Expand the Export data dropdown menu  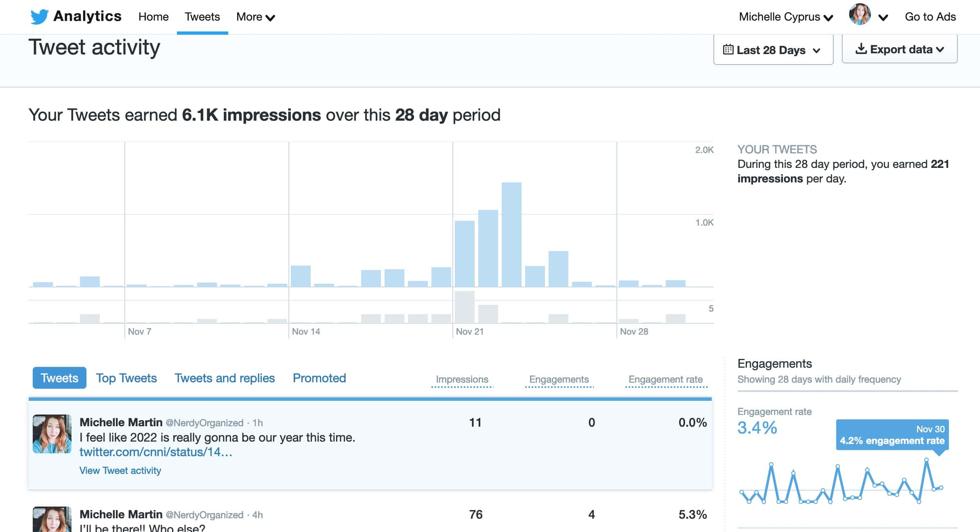coord(899,48)
